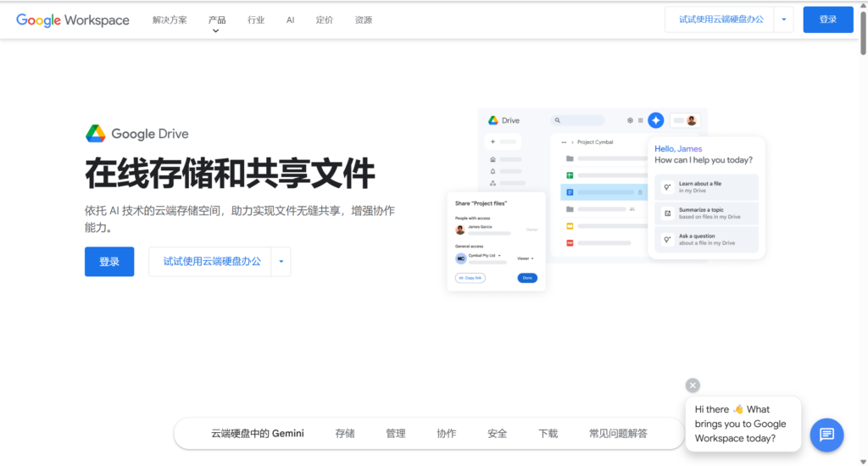Expand dropdown arrow next to hero 试试使用云端硬盘办公

[281, 262]
